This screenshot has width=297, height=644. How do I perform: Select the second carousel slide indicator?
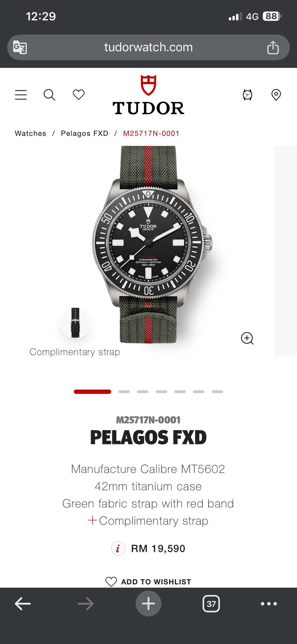coord(124,392)
